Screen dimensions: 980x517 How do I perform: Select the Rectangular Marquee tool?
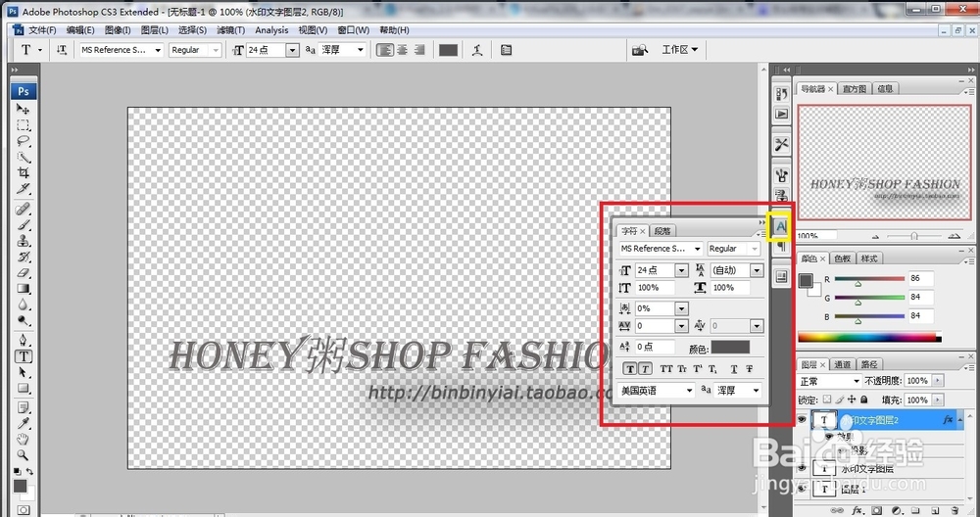[x=24, y=125]
